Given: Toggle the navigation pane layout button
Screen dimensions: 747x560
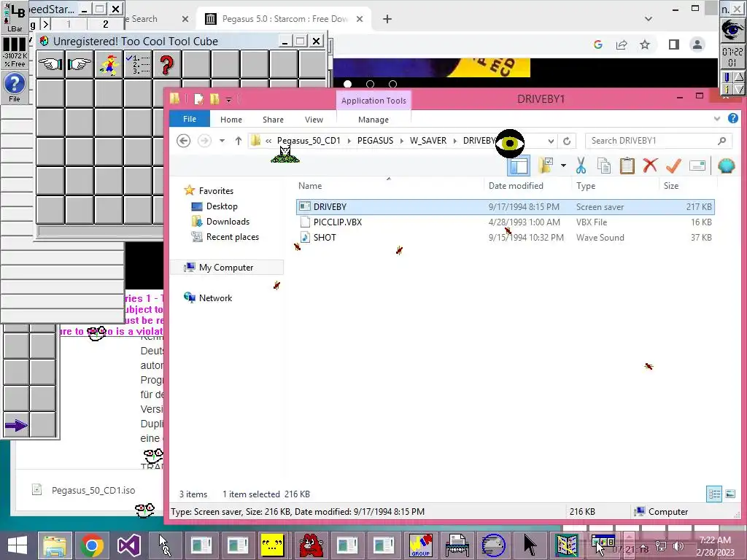Looking at the screenshot, I should (519, 166).
